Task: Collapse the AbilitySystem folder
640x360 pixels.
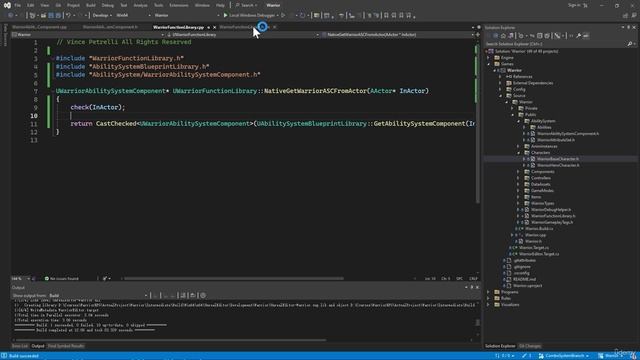Action: (x=519, y=121)
